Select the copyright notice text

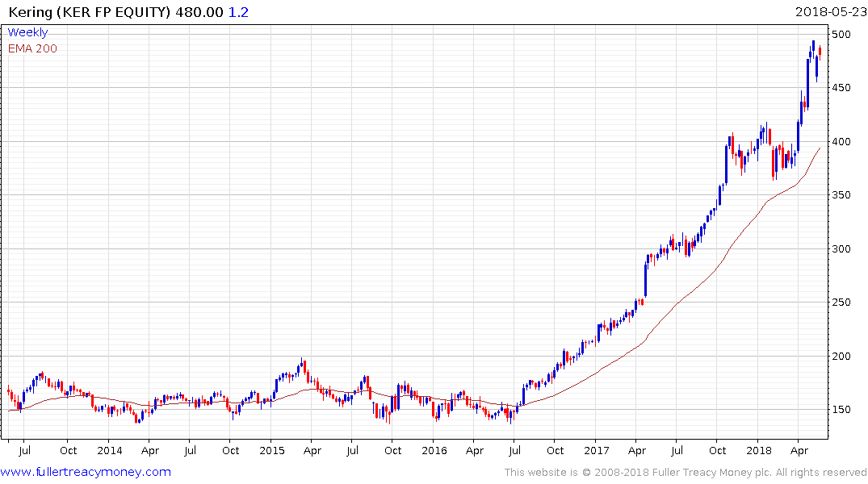686,473
